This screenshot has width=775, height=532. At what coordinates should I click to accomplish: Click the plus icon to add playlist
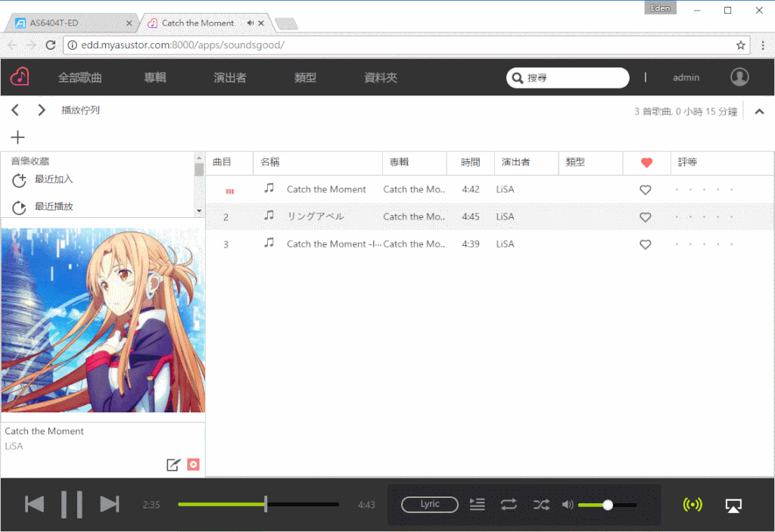[18, 137]
